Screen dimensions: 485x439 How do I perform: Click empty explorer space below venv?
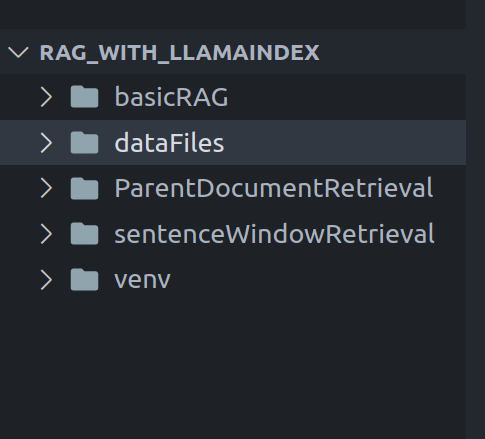click(233, 367)
